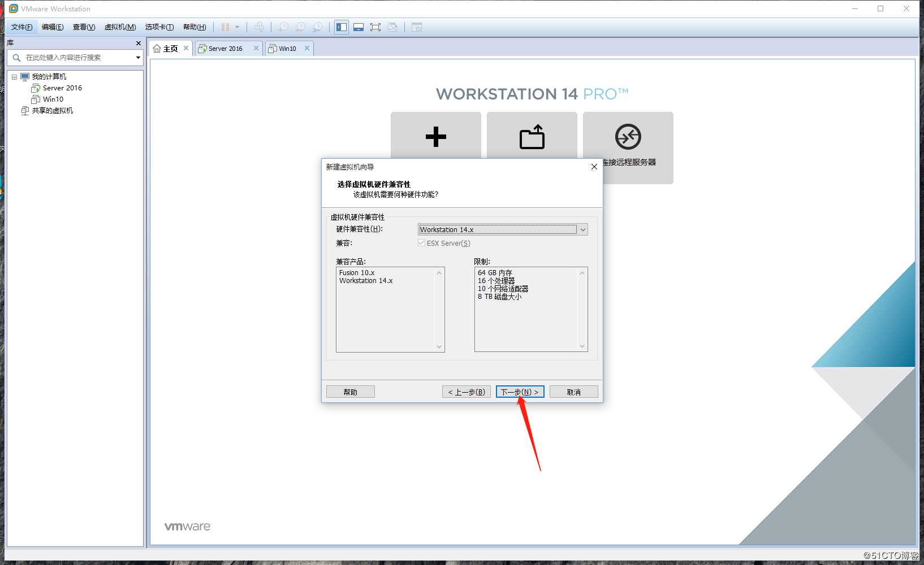
Task: Click the create new virtual machine plus tile
Action: tap(436, 137)
